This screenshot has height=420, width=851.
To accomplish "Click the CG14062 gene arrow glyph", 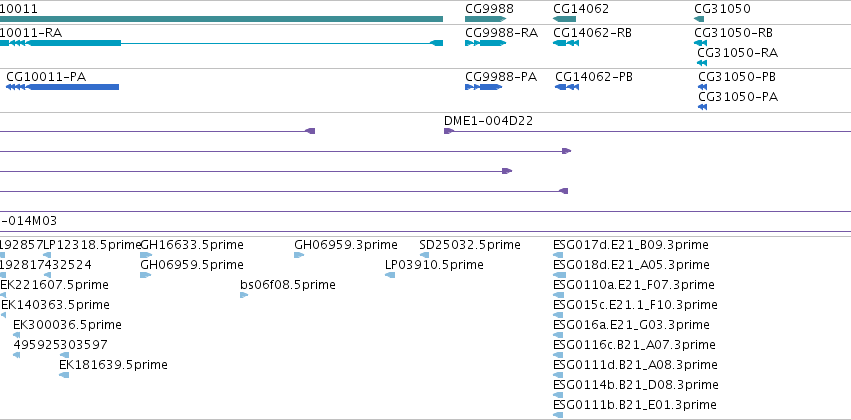I will click(x=564, y=19).
